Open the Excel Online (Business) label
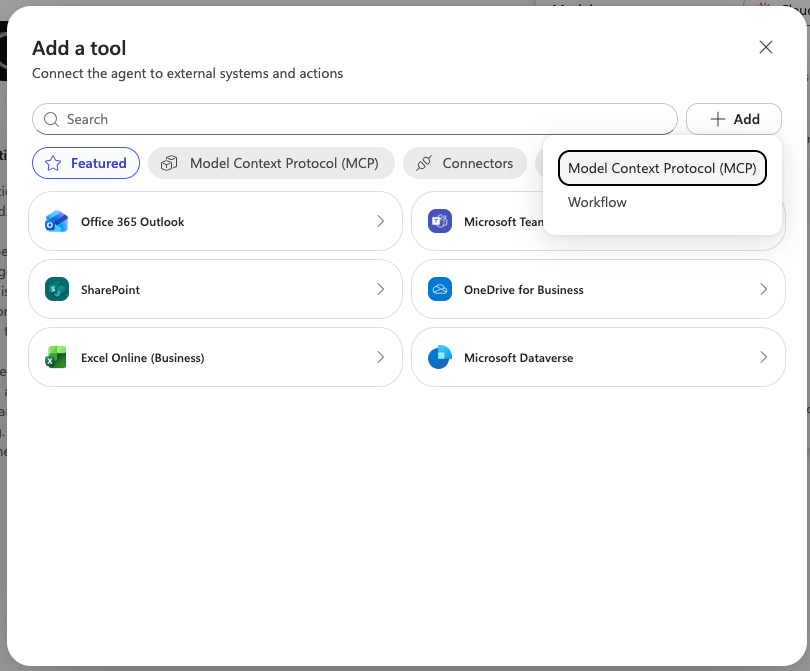The width and height of the screenshot is (810, 671). click(143, 357)
